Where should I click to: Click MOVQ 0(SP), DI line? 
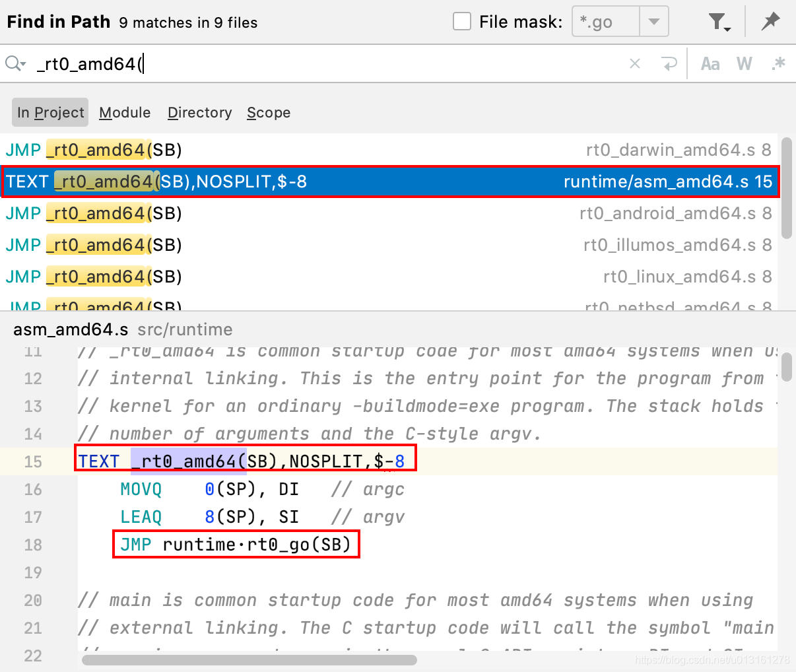(x=262, y=489)
